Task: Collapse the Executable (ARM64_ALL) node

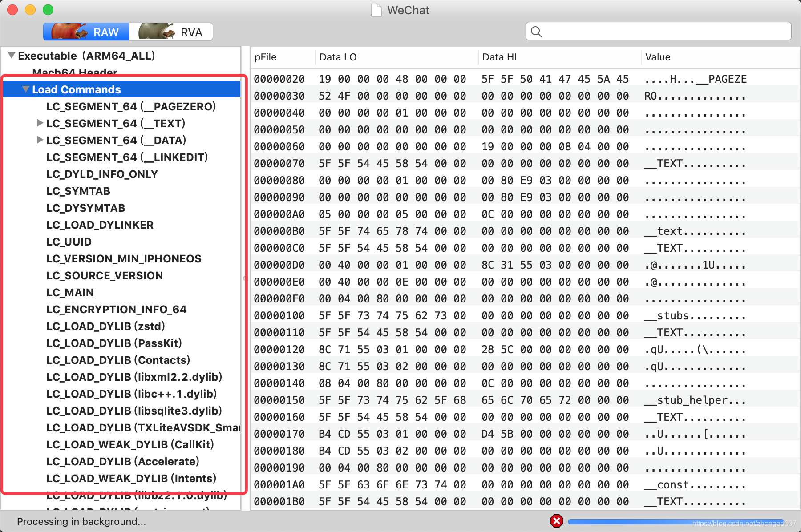Action: tap(12, 56)
